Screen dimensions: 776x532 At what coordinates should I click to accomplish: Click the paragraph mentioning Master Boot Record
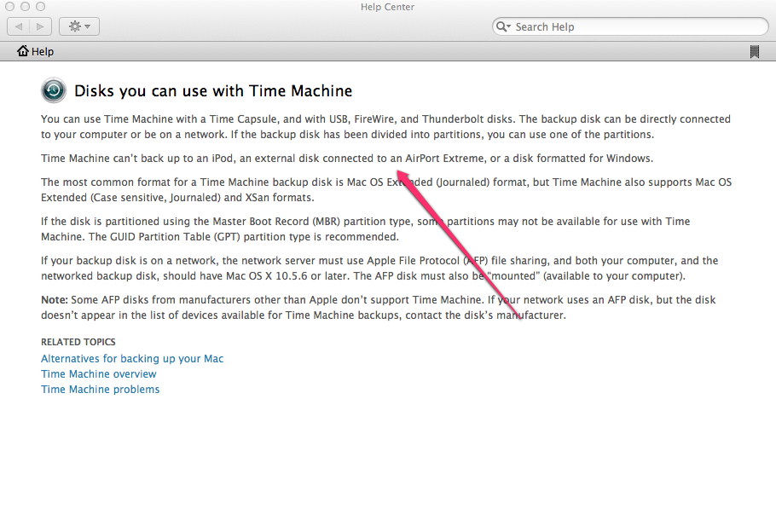(365, 229)
